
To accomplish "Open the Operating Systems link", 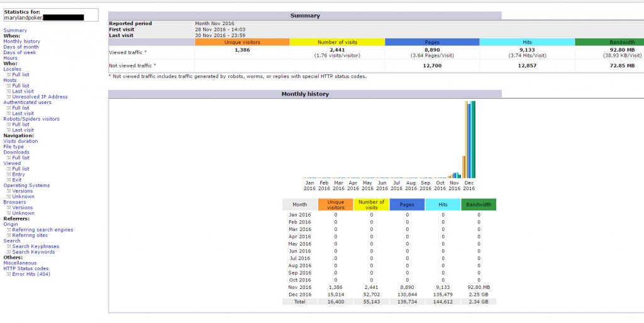I will [x=26, y=186].
